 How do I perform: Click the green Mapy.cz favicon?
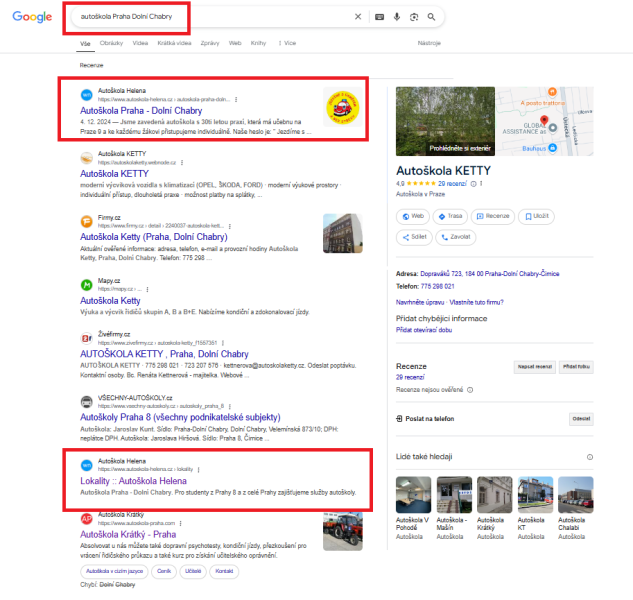(86, 285)
